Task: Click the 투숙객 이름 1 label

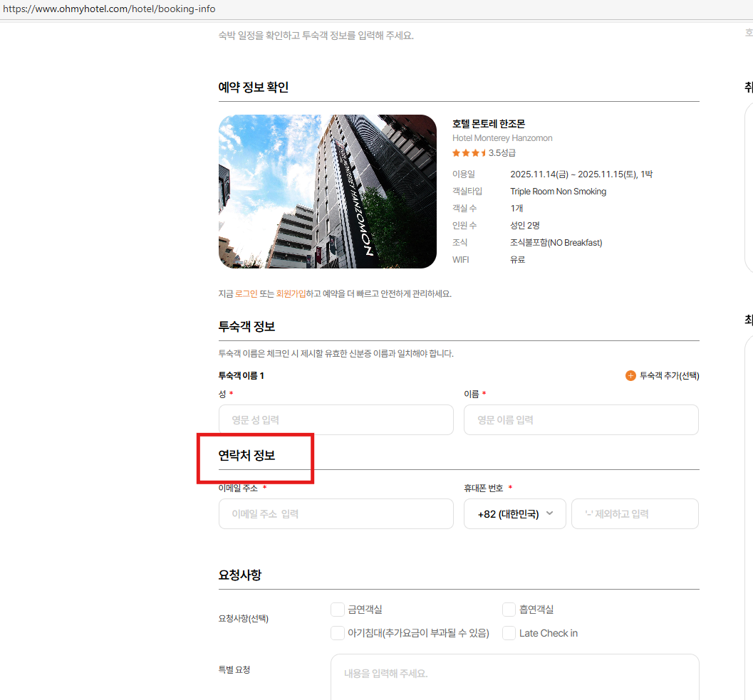Action: coord(241,375)
